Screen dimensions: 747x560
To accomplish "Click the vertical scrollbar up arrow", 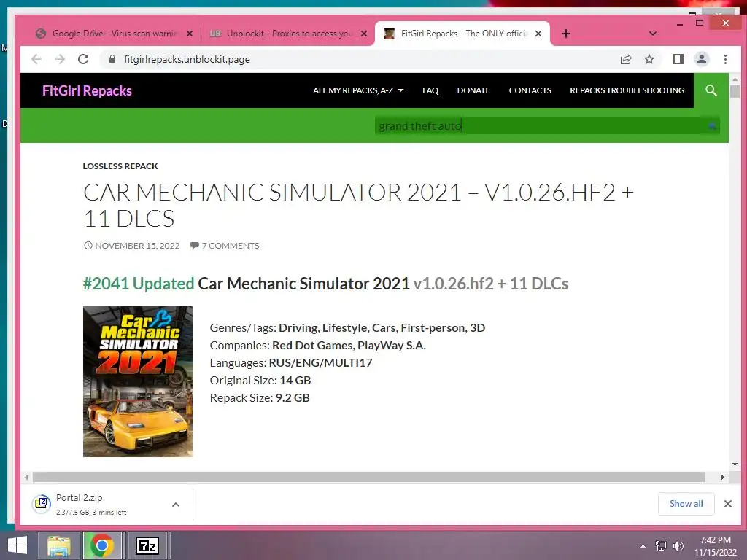I will tap(735, 79).
